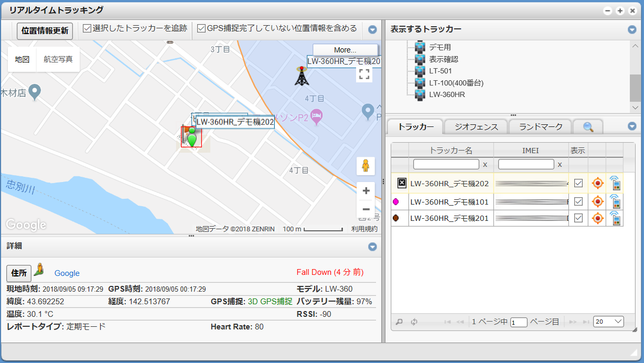Select the LW-360HR tree item
This screenshot has height=363, width=644.
pyautogui.click(x=447, y=94)
